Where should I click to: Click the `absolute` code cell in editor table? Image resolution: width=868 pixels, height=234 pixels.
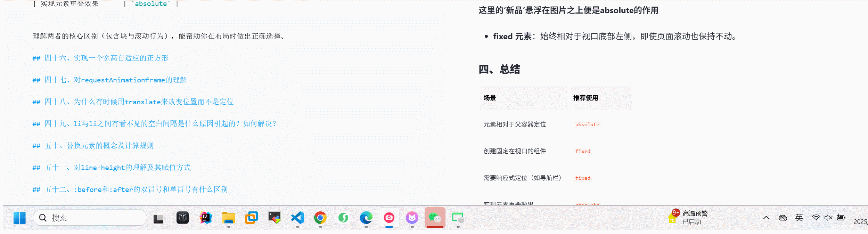click(x=151, y=3)
